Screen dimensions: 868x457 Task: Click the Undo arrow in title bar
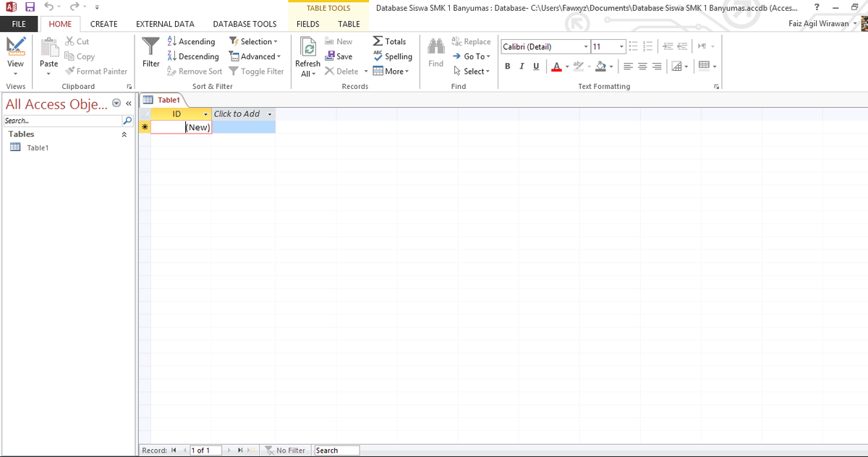click(x=48, y=7)
